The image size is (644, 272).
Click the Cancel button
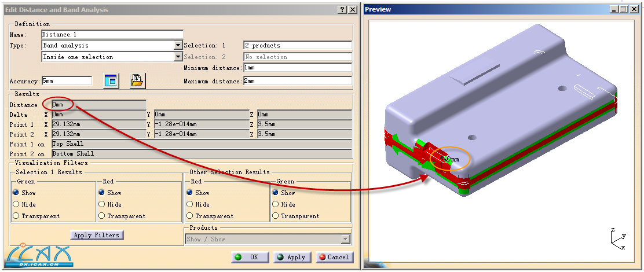(x=334, y=257)
